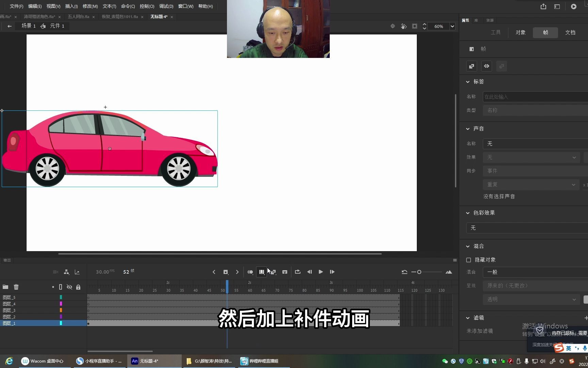The width and height of the screenshot is (588, 368).
Task: Open timeline panel options menu icon
Action: 455,260
